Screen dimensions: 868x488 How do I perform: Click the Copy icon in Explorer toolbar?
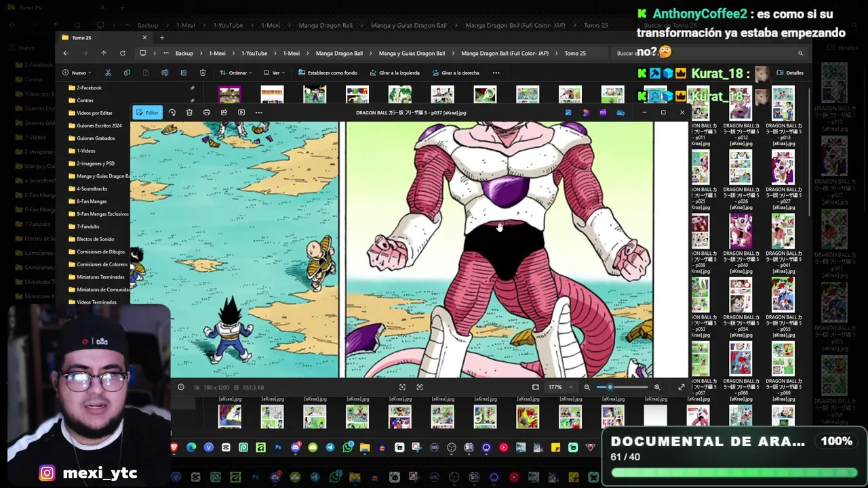click(127, 73)
